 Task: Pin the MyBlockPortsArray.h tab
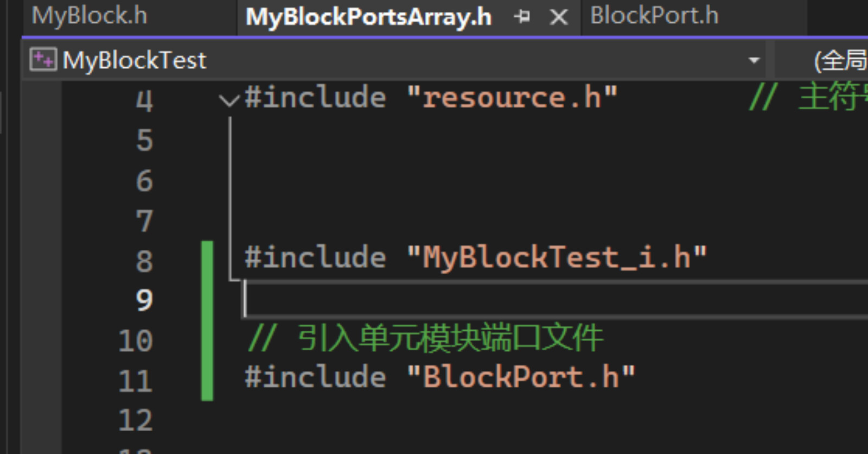(522, 17)
